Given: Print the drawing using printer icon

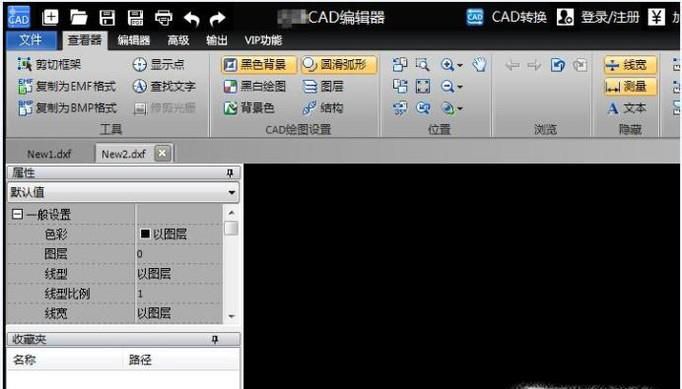Looking at the screenshot, I should coord(164,18).
